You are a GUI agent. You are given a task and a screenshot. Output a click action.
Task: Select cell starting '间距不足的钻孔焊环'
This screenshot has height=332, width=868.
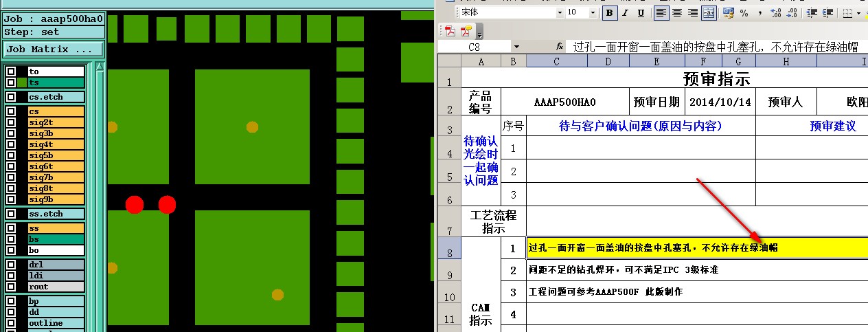(697, 270)
